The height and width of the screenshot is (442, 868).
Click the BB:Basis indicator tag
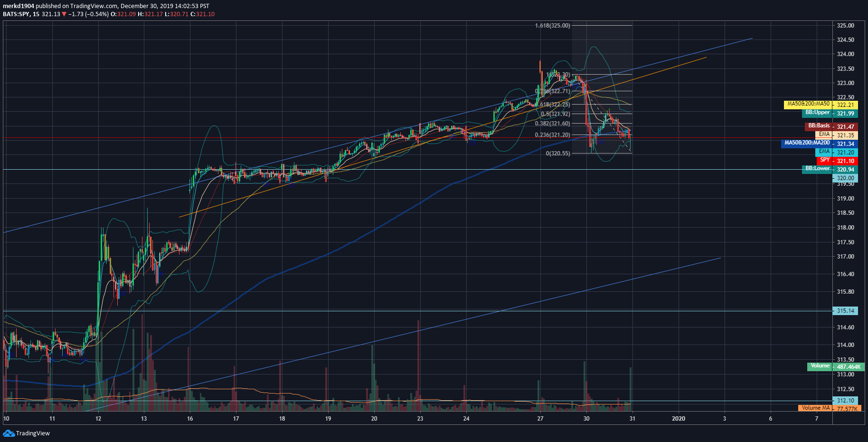pyautogui.click(x=819, y=126)
